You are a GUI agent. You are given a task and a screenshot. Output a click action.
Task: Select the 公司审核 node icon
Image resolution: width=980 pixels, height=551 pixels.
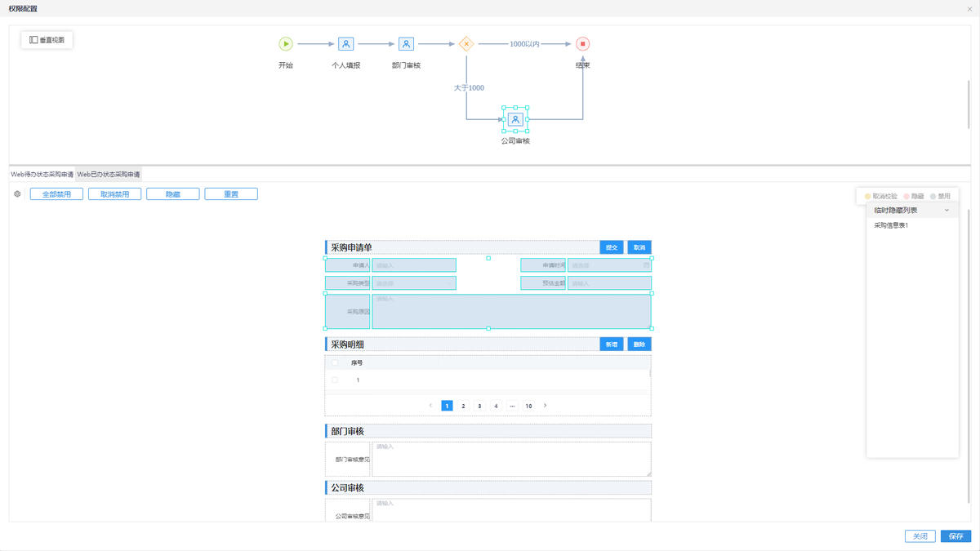[515, 119]
